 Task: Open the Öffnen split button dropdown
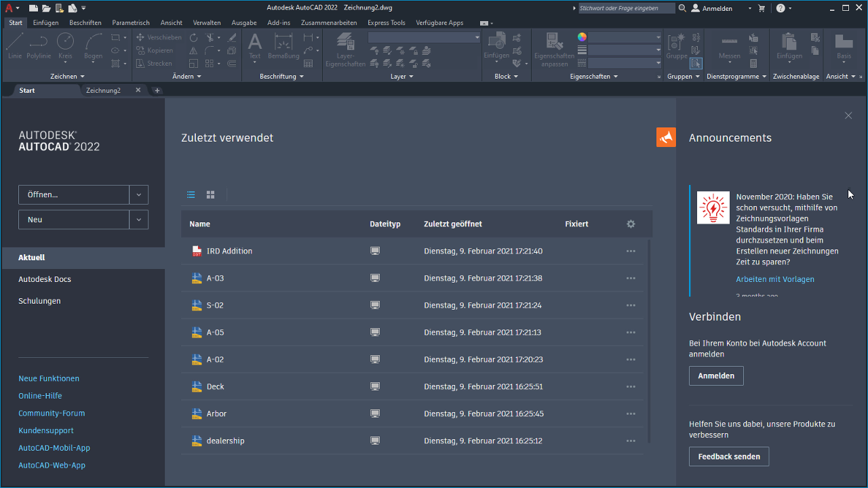(x=138, y=195)
